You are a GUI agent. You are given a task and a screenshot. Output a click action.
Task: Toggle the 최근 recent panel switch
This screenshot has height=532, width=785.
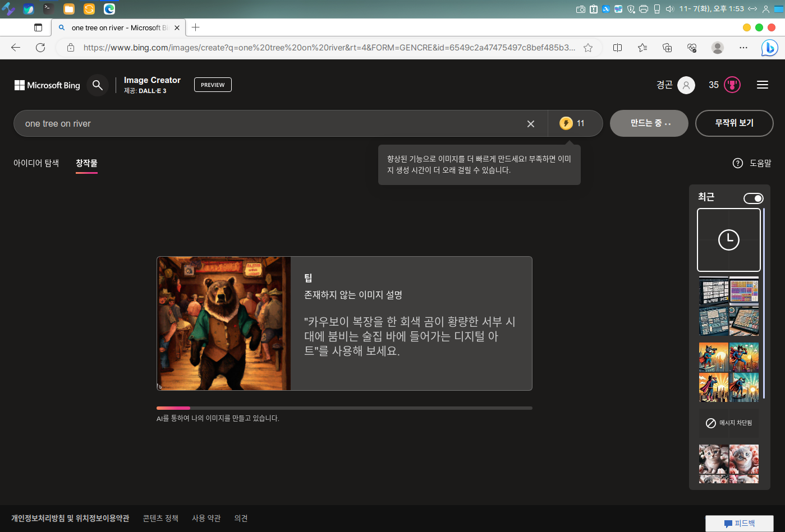(x=753, y=198)
